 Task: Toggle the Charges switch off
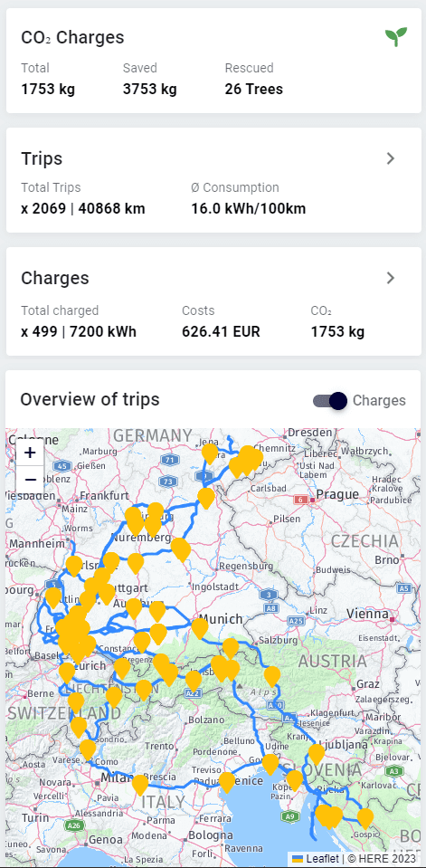(x=330, y=401)
